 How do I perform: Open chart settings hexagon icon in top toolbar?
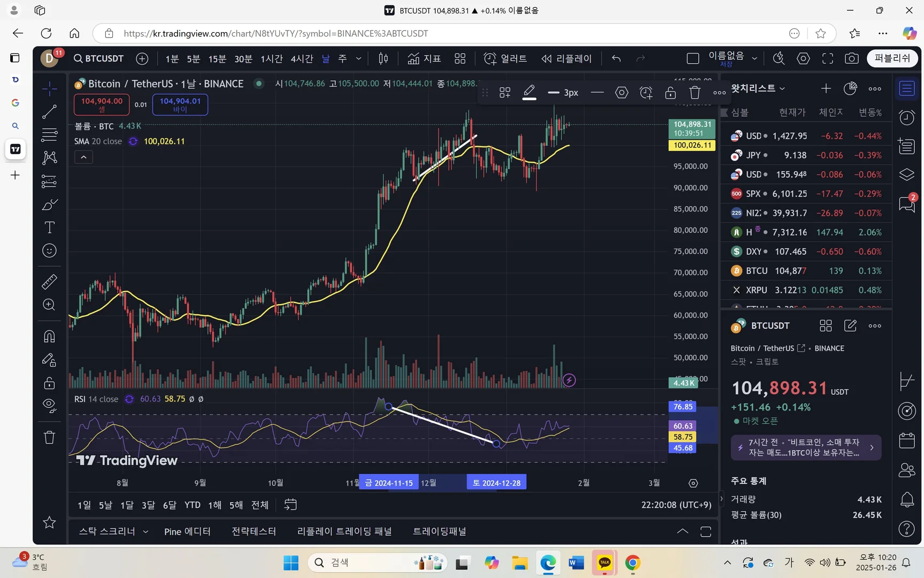pos(803,59)
